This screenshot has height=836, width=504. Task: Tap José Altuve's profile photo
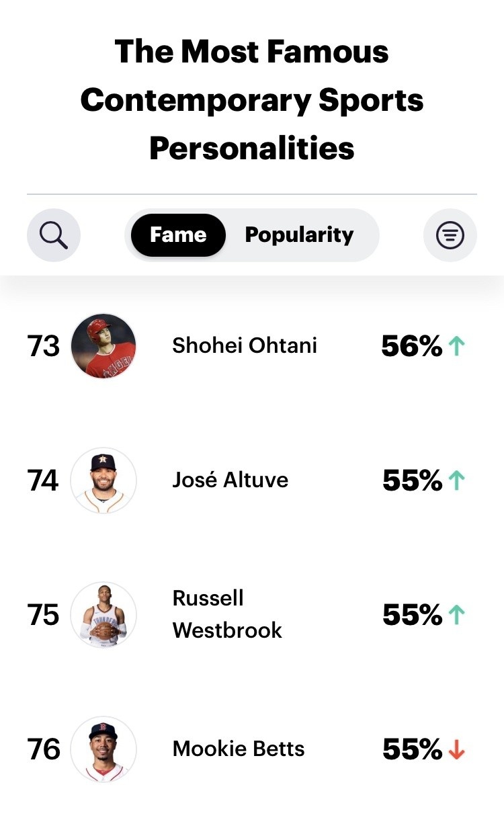point(103,480)
